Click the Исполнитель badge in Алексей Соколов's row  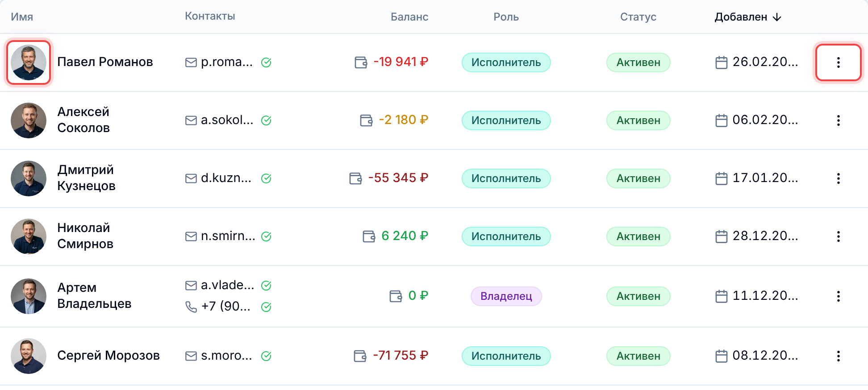(x=506, y=120)
